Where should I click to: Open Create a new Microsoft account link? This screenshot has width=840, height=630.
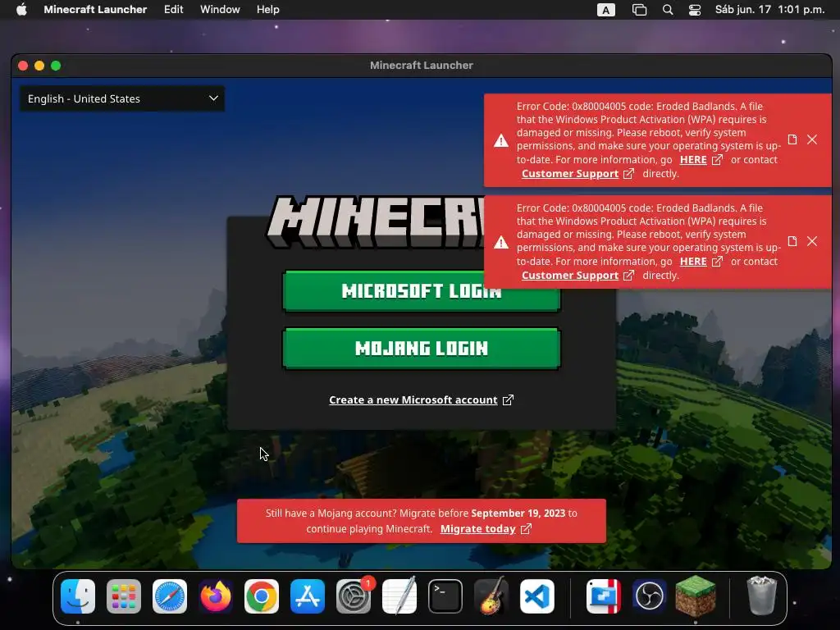coord(413,399)
